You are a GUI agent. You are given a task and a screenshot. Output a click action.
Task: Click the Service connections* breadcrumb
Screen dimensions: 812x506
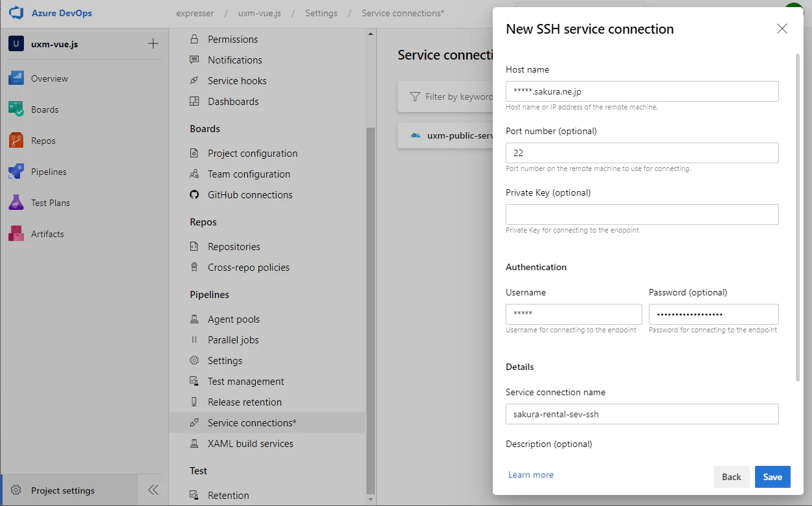(403, 13)
